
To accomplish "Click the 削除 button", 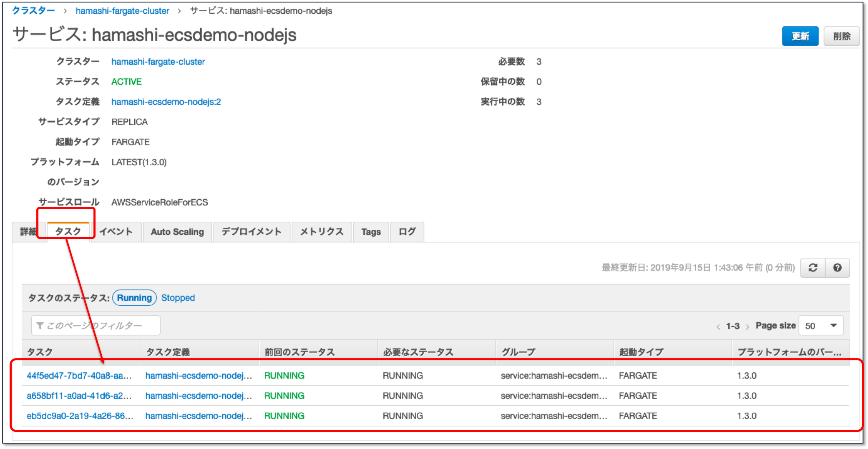I will pos(842,36).
